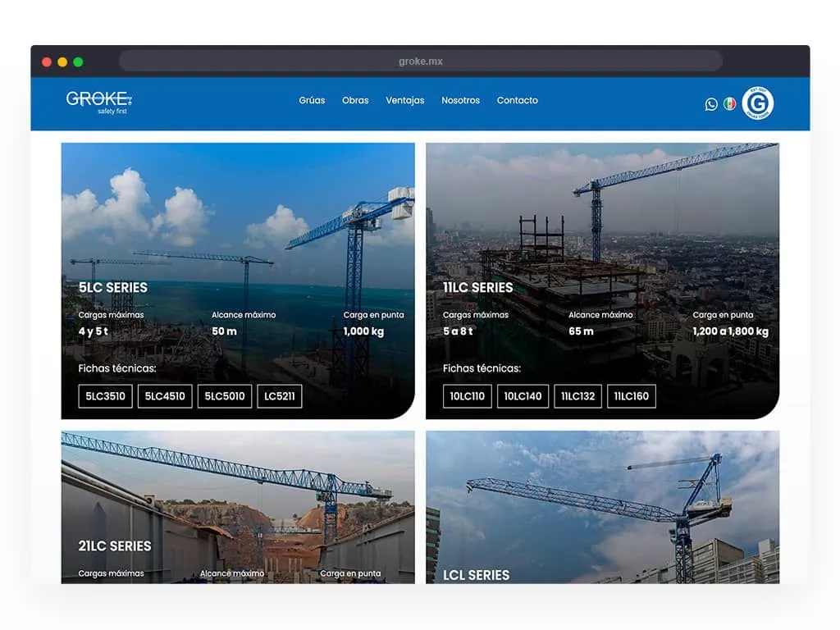Open the Contacto page
The image size is (840, 630).
tap(518, 101)
